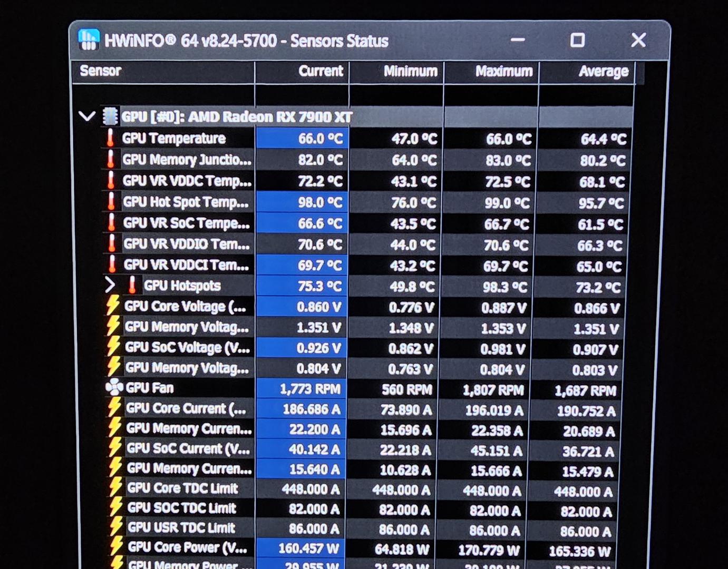
Task: Select the GPU Temperature sensor label
Action: [x=174, y=138]
